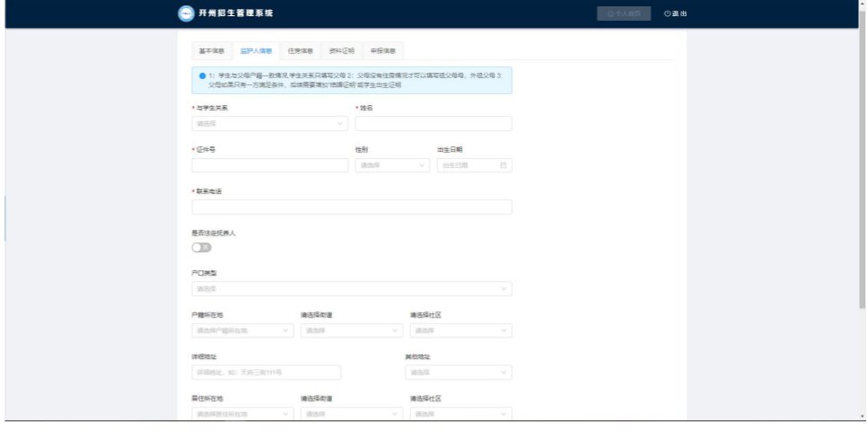The width and height of the screenshot is (868, 430).
Task: Click the 详细地址 text field
Action: click(267, 372)
